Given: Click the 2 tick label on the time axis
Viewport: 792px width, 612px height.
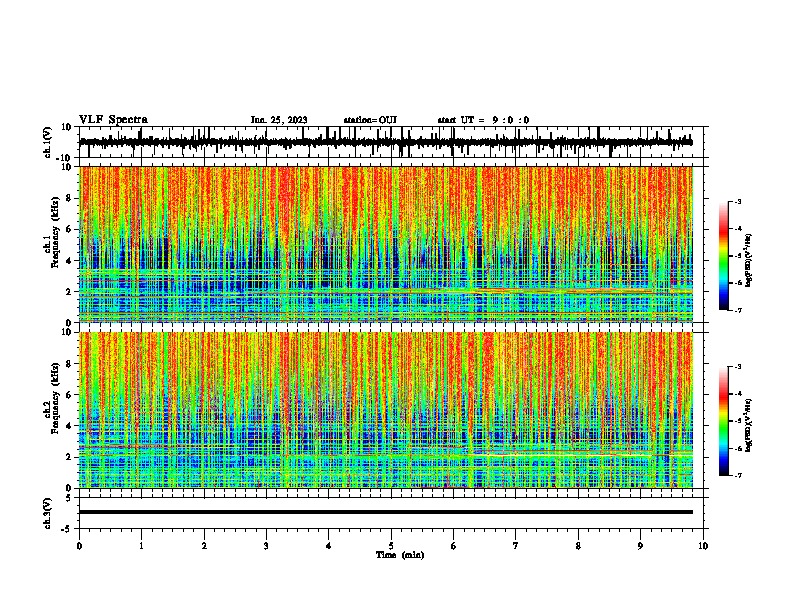Looking at the screenshot, I should [204, 546].
